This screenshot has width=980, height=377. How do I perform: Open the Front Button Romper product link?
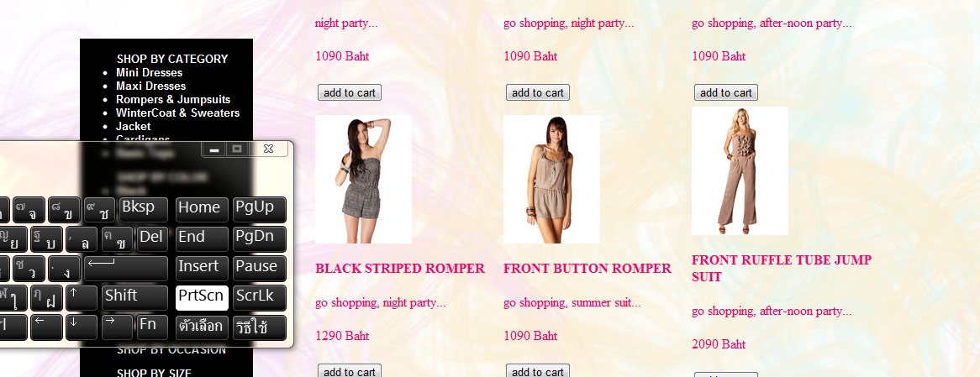[x=587, y=269]
